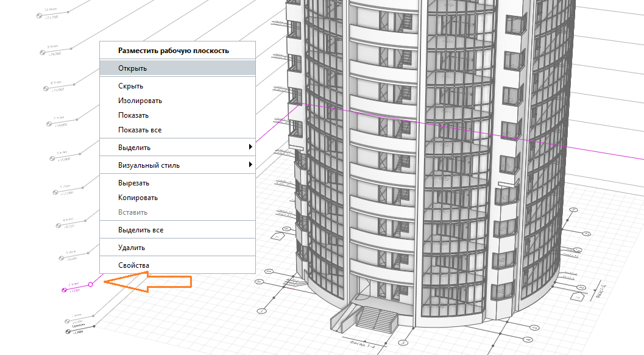Image resolution: width=644 pixels, height=355 pixels.
Task: Click 'Открыть' in the context menu
Action: pos(177,68)
